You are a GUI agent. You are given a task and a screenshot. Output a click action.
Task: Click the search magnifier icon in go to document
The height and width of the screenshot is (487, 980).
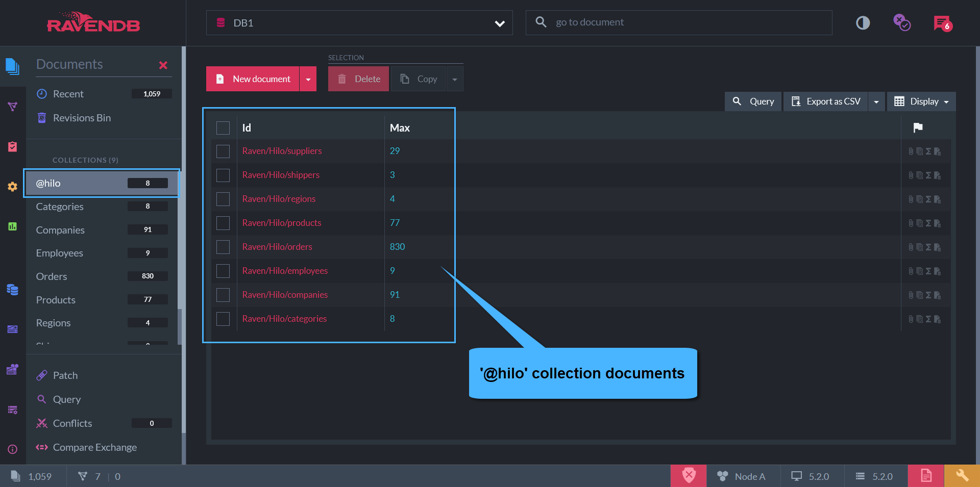pos(541,22)
